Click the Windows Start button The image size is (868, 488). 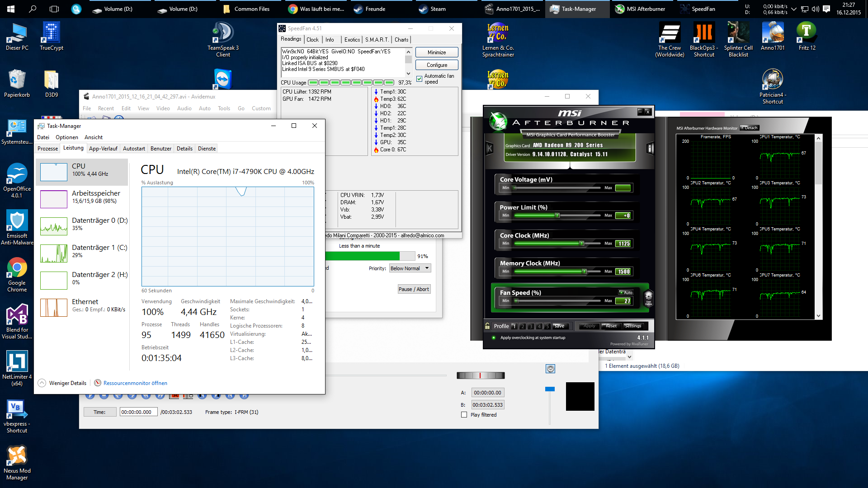(x=11, y=9)
